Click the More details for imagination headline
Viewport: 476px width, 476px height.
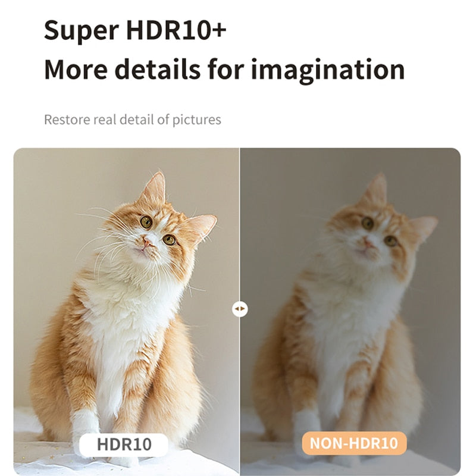(x=224, y=70)
